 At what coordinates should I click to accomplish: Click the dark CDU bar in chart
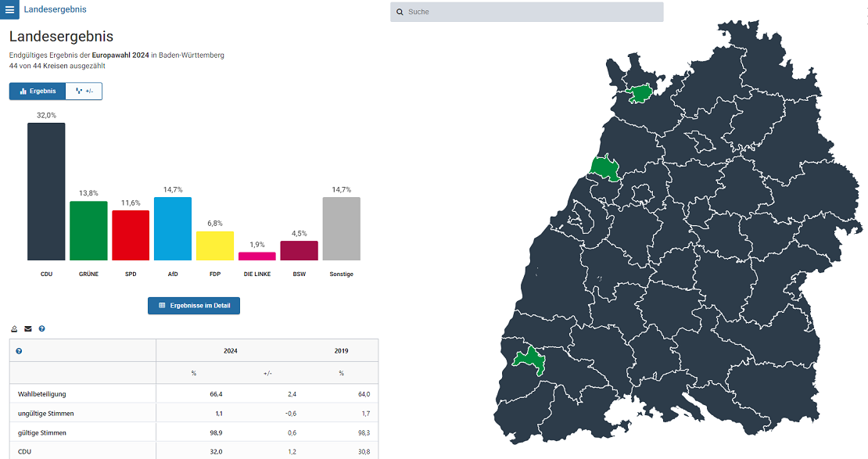pos(46,192)
